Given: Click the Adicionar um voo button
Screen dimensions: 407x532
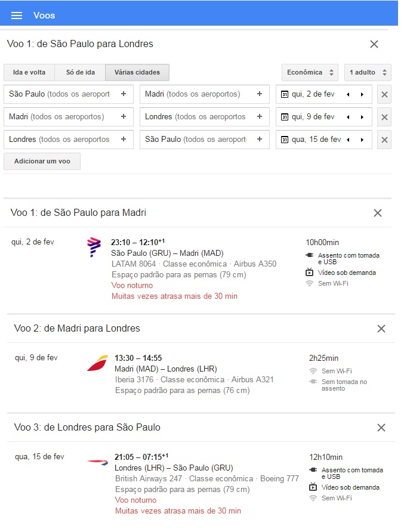Looking at the screenshot, I should click(42, 161).
